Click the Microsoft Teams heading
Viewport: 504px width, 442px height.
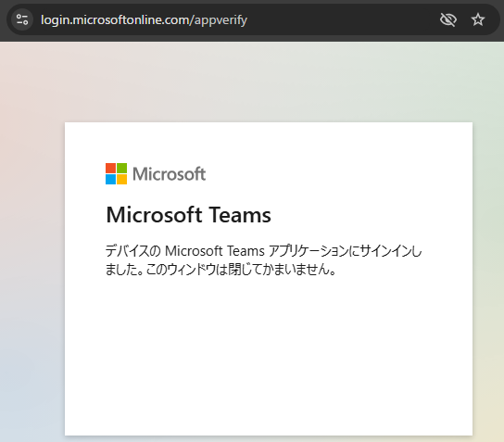coord(189,214)
